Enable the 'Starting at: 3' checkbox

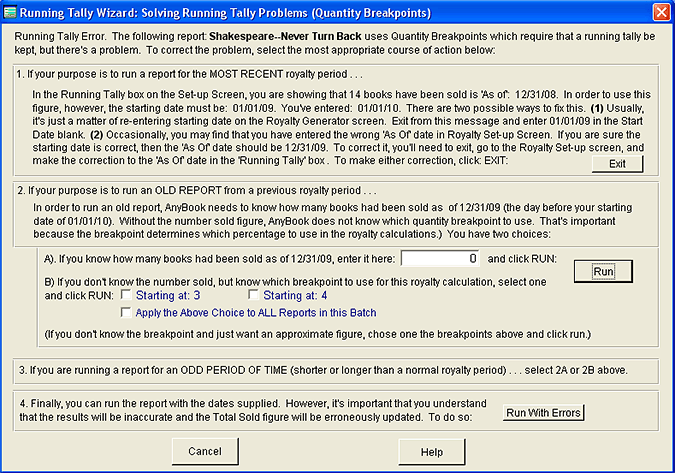tap(126, 296)
